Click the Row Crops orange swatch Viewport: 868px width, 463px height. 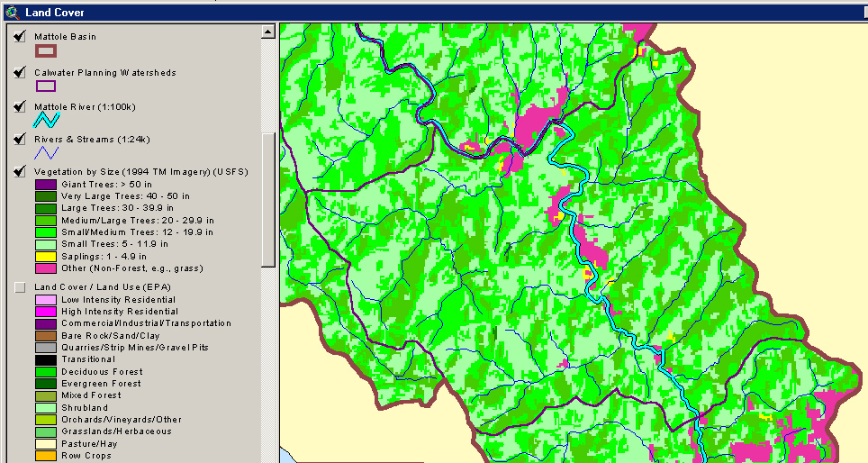46,456
